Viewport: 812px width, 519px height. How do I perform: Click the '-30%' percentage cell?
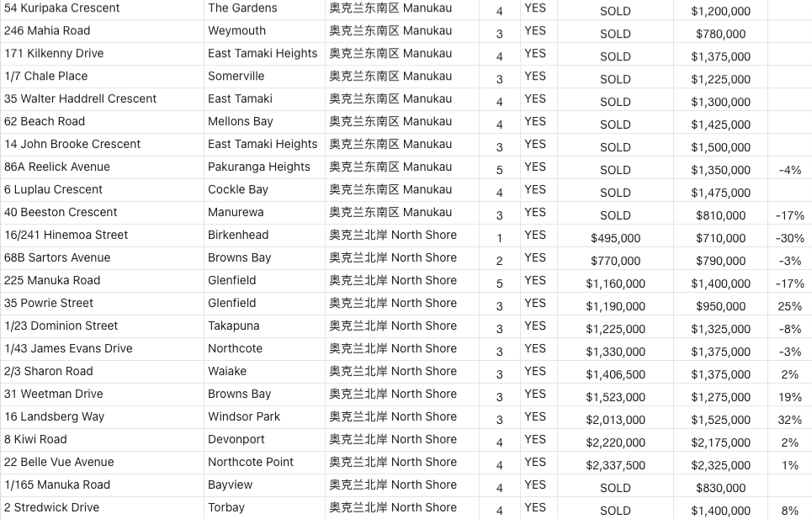coord(790,237)
